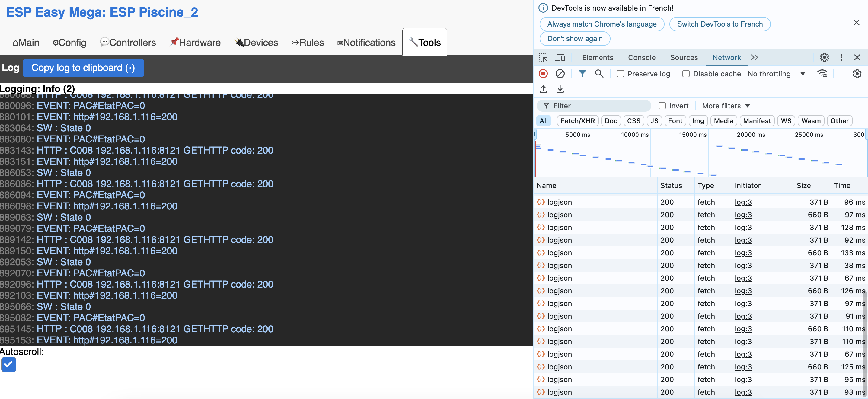Click the import HAR upload icon
Image resolution: width=868 pixels, height=399 pixels.
(543, 89)
